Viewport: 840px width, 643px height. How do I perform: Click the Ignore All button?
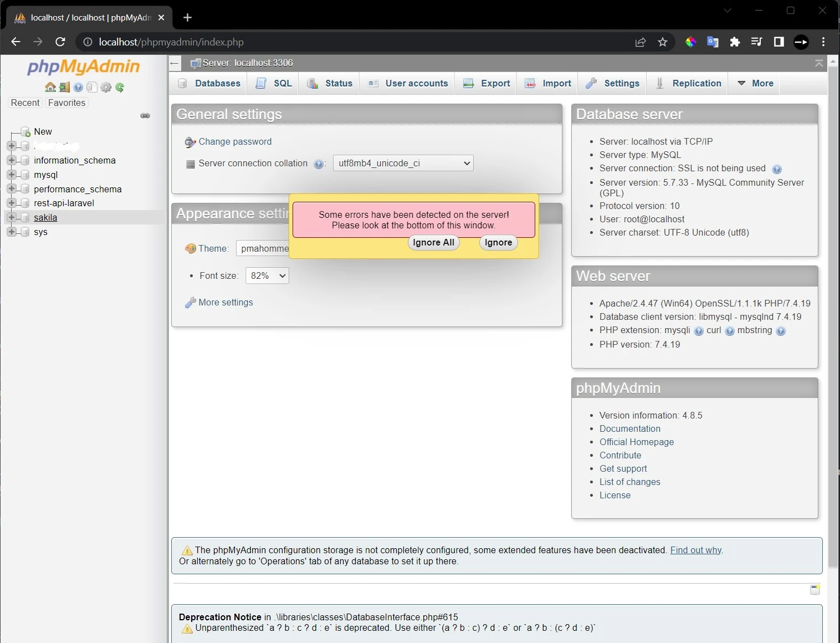tap(434, 242)
